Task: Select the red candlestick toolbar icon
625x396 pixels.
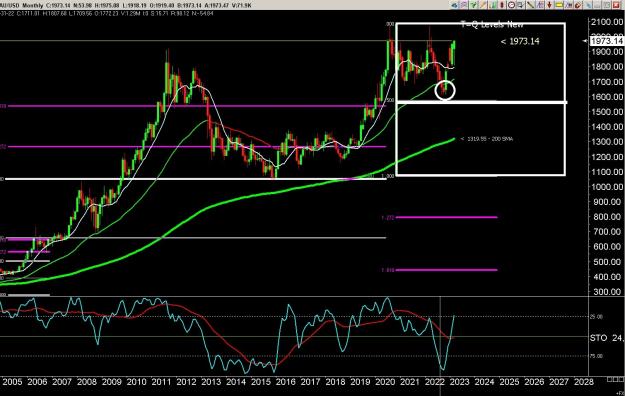Action: pos(502,5)
